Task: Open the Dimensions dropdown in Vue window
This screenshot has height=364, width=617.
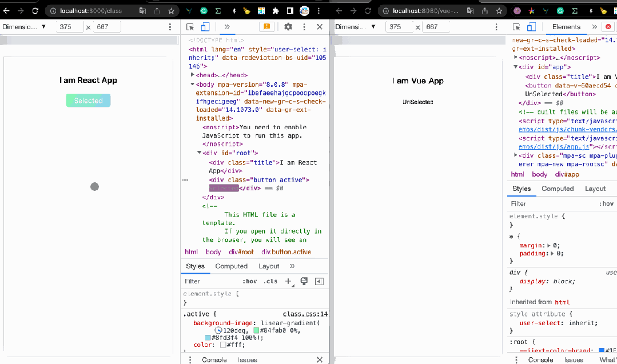Action: coord(355,27)
